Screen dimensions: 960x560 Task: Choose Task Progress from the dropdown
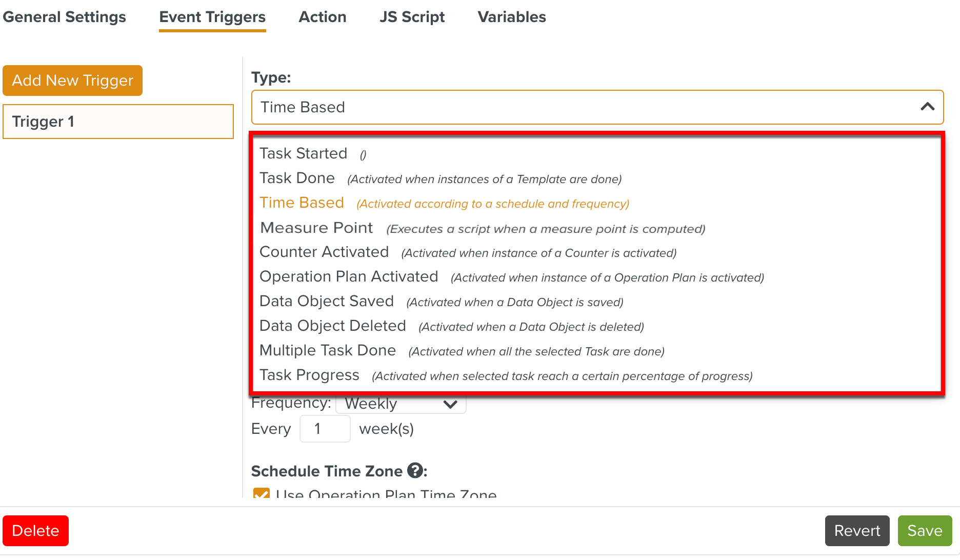[x=309, y=375]
